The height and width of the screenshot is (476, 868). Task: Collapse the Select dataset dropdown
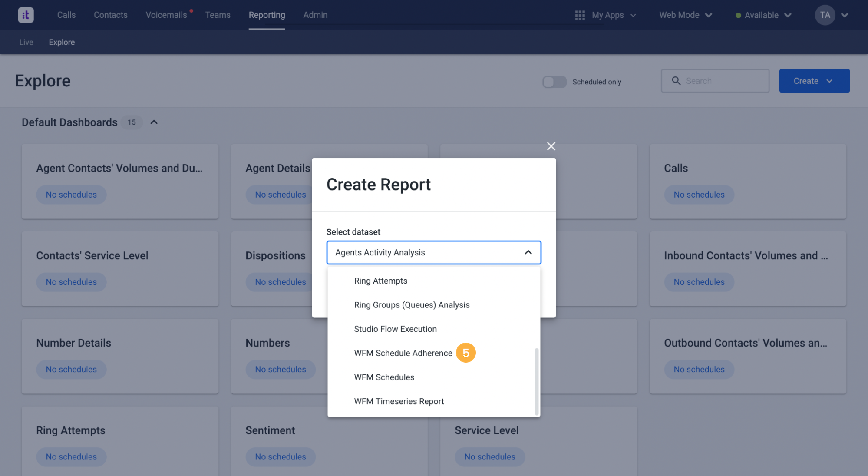click(x=528, y=252)
